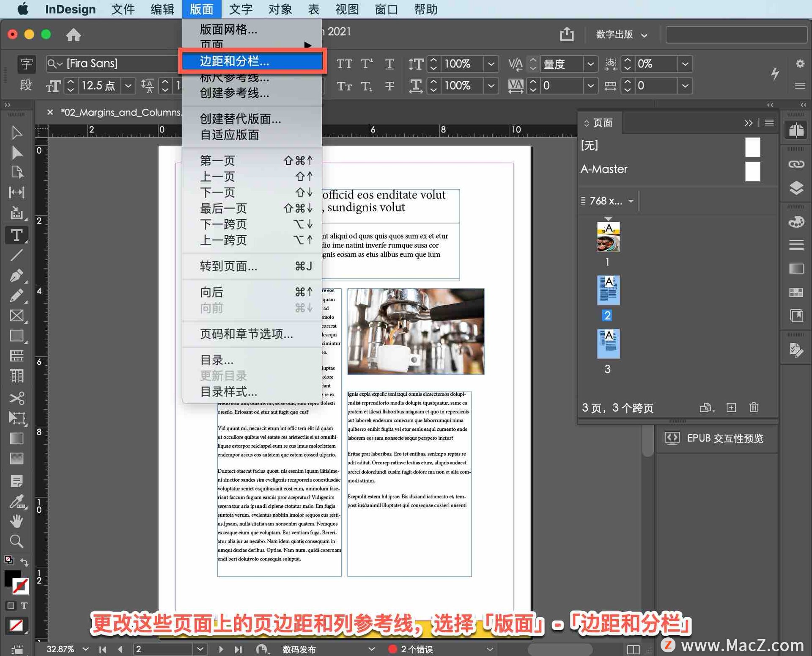This screenshot has width=812, height=656.
Task: Open EPUB 交互性预览 panel
Action: pyautogui.click(x=716, y=438)
